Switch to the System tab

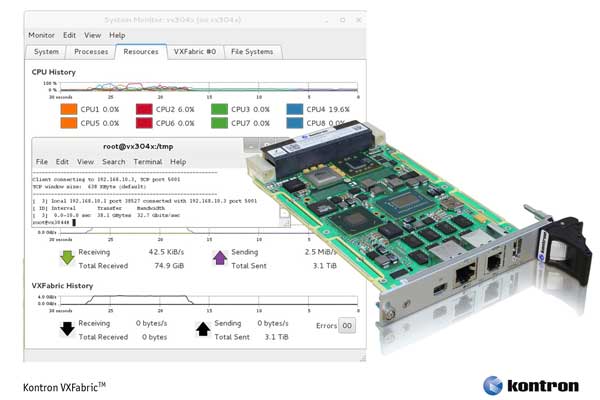[46, 52]
